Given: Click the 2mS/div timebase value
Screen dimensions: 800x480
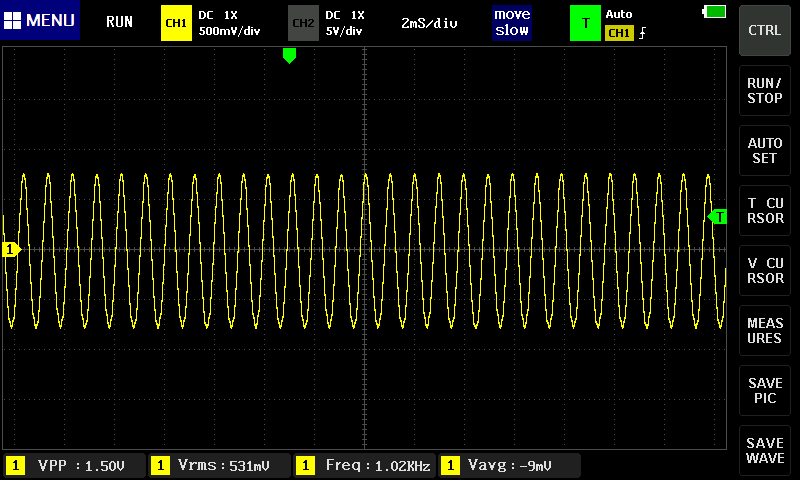Looking at the screenshot, I should tap(429, 23).
